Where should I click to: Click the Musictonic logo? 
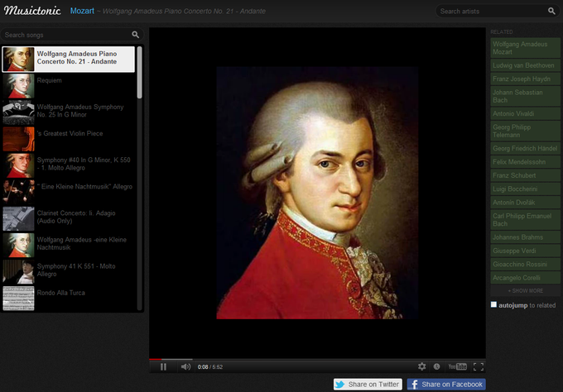point(32,11)
